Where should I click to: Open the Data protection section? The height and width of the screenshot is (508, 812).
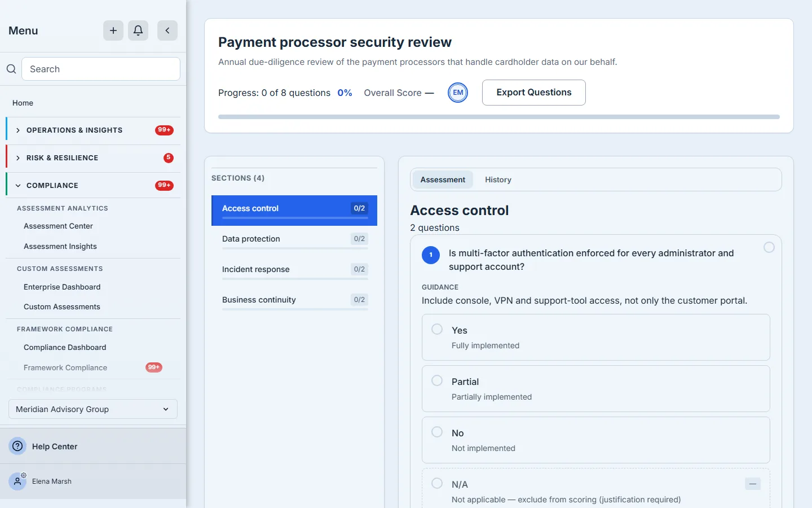(x=294, y=241)
